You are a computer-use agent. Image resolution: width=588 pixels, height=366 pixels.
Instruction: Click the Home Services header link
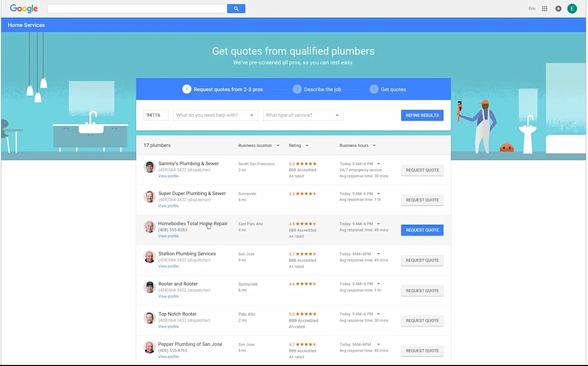click(26, 25)
